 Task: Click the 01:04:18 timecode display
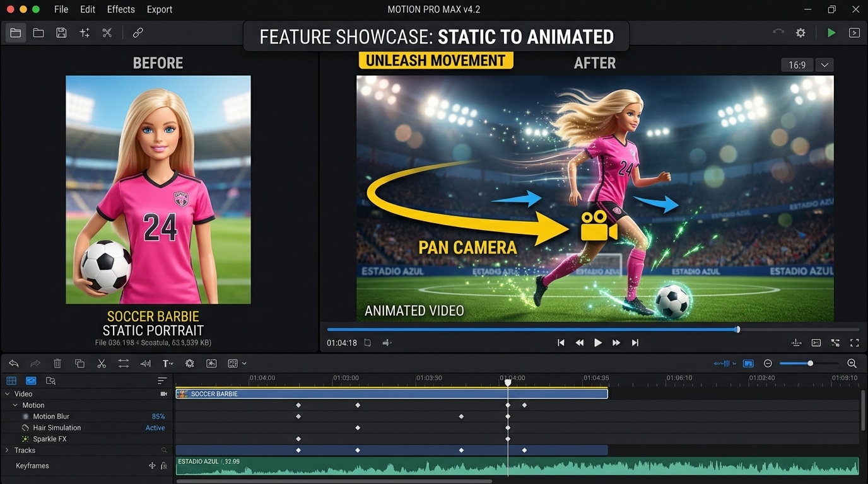tap(342, 343)
